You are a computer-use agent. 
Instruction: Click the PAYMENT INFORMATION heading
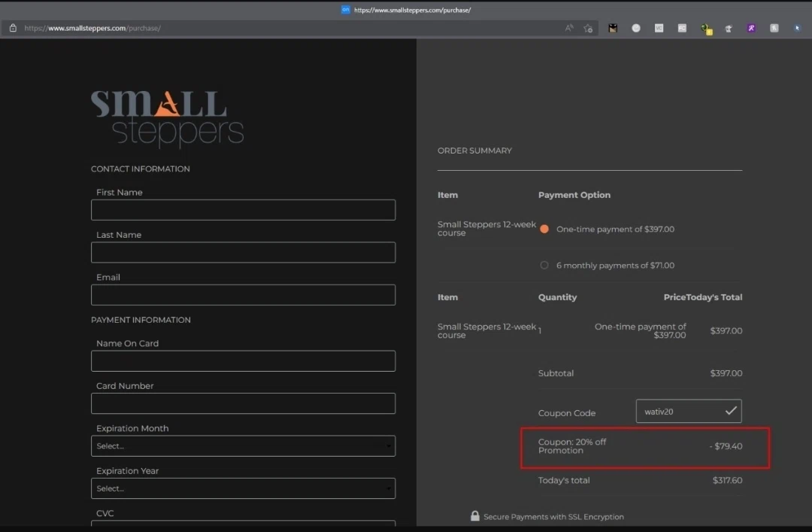pyautogui.click(x=141, y=320)
